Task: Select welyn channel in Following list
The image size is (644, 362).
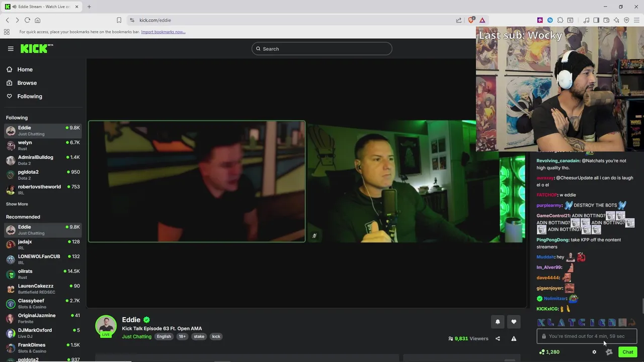Action: 43,145
